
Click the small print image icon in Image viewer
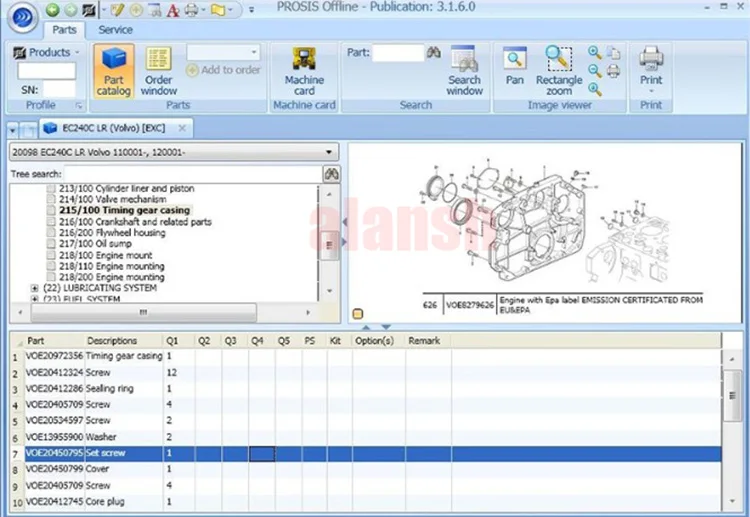click(x=614, y=71)
